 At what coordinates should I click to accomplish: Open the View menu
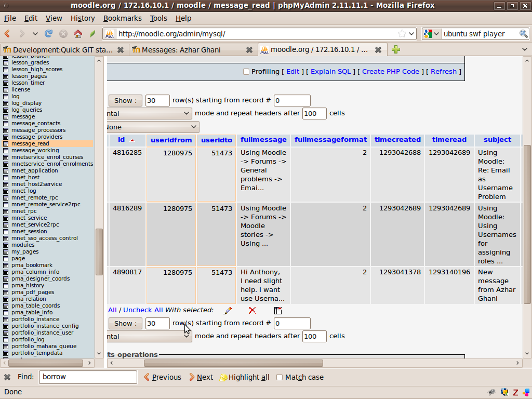pos(54,18)
